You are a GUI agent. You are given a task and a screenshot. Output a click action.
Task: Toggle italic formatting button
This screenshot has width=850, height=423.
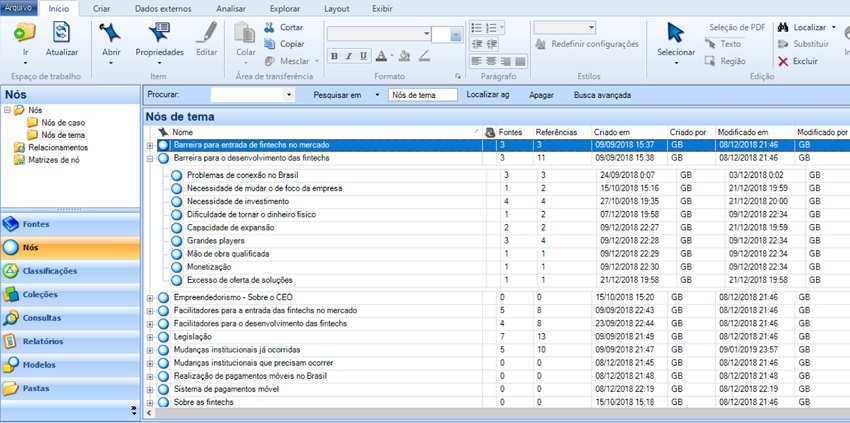(349, 56)
